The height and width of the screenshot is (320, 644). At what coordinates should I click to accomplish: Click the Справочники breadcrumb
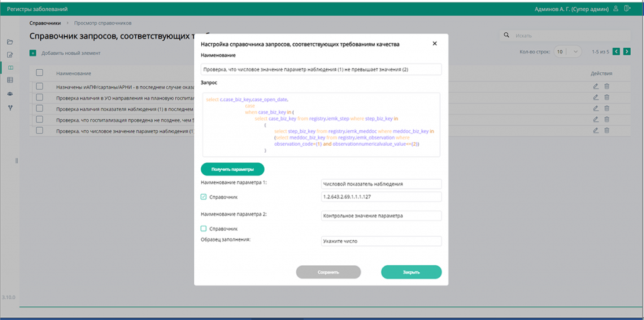[x=45, y=23]
